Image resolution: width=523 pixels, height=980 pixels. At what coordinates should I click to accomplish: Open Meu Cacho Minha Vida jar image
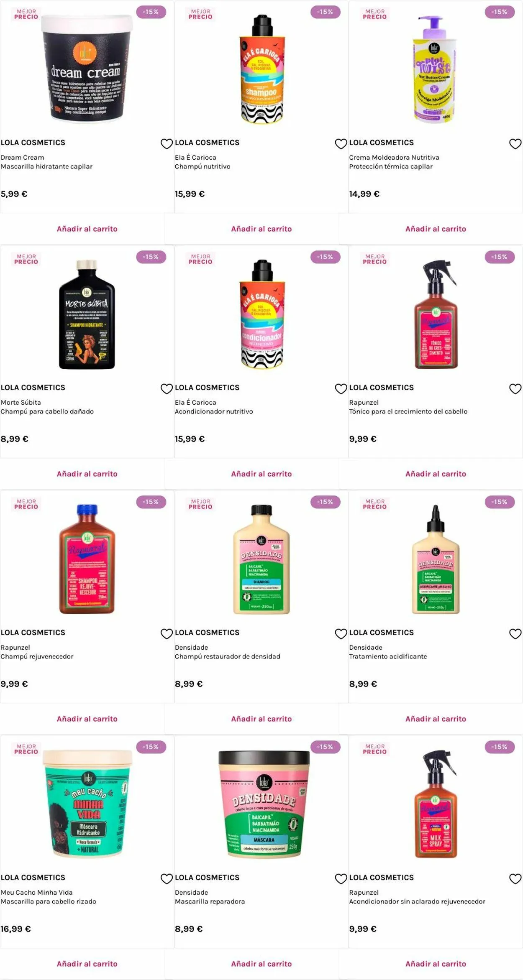tap(87, 804)
